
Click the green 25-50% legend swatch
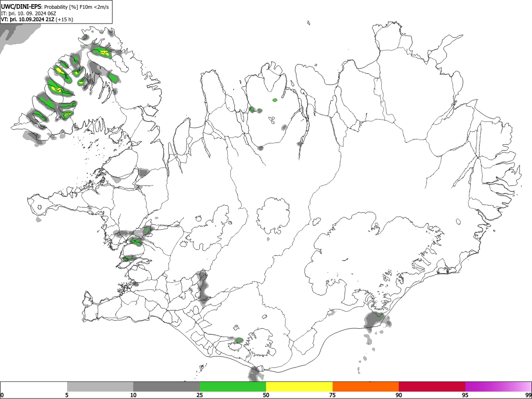pos(233,387)
